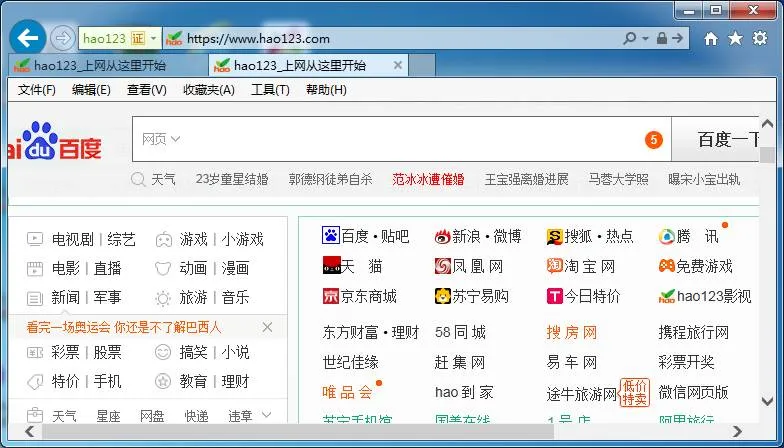Viewport: 784px width, 448px height.
Task: Open the 天猫 site link
Action: tap(352, 266)
